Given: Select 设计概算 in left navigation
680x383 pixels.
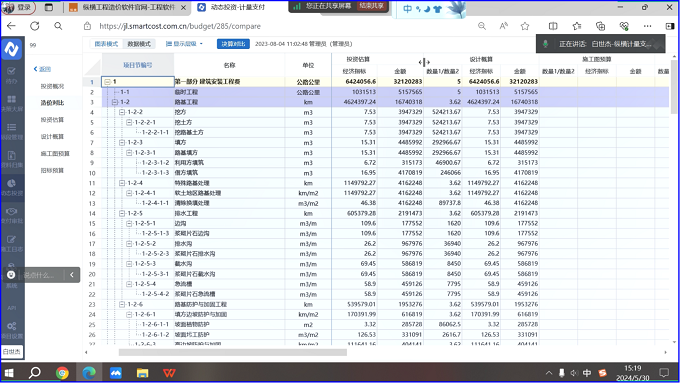Looking at the screenshot, I should pos(52,137).
